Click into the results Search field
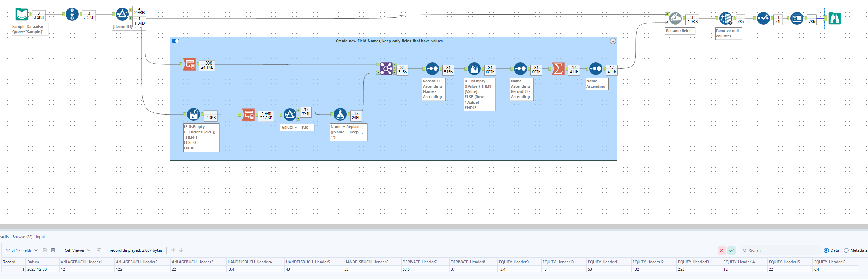868x279 pixels. pos(781,250)
